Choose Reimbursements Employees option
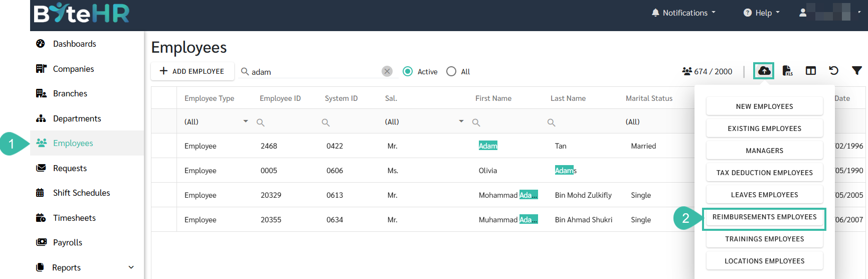The height and width of the screenshot is (279, 868). click(764, 217)
